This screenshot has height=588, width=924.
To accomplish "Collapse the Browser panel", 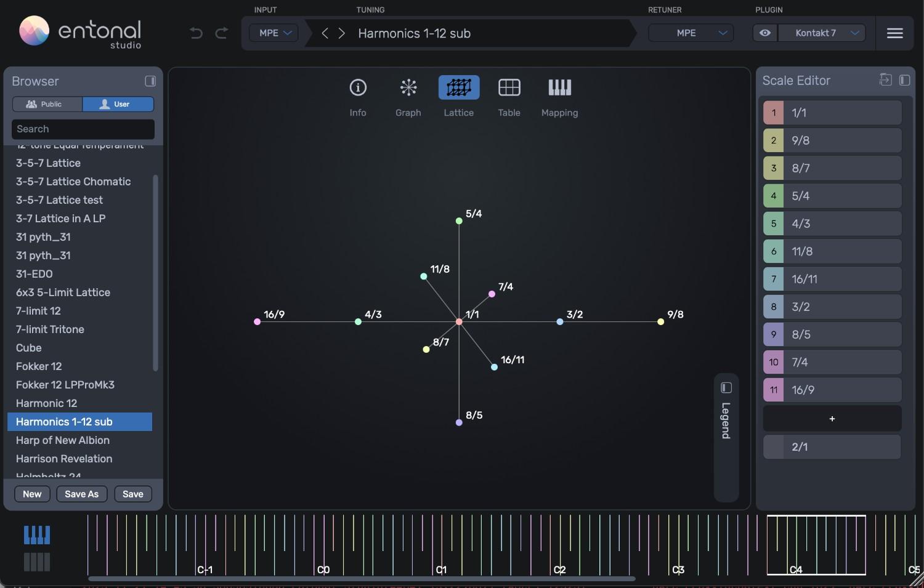I will coord(150,81).
